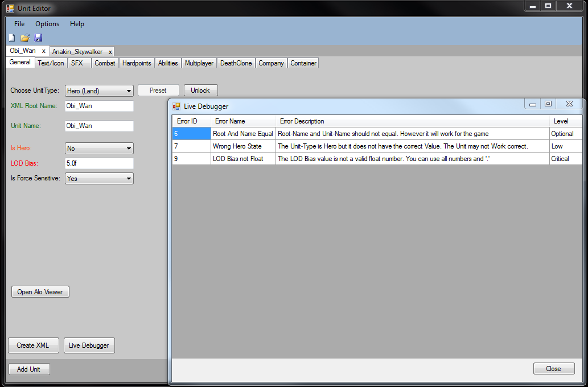Click the Unit Editor title bar app icon
The width and height of the screenshot is (588, 387).
tap(10, 8)
